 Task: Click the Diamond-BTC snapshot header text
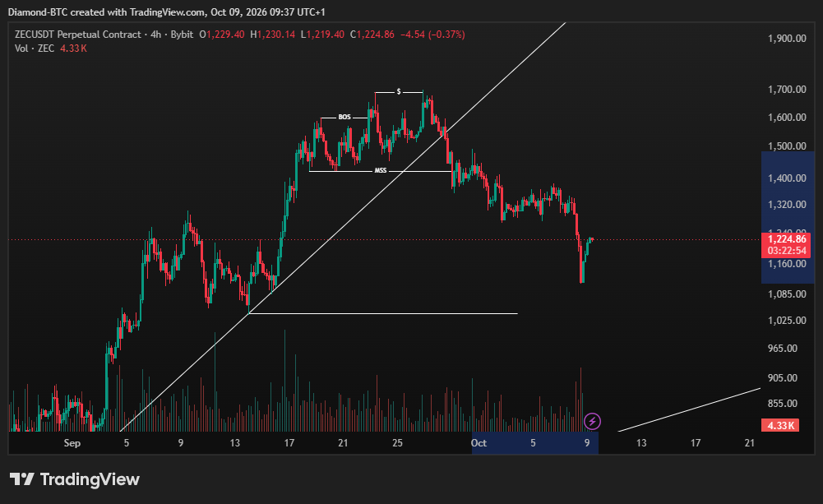click(x=166, y=12)
